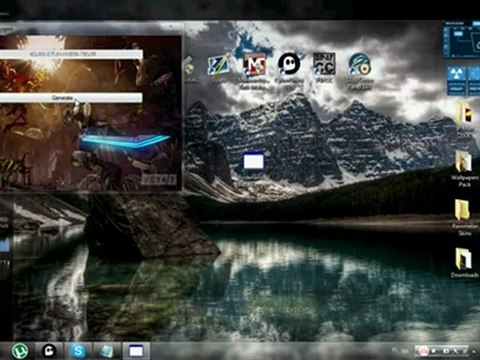This screenshot has width=480, height=360.
Task: Open the topmost desktop folder above Wallpapers Pack
Action: tap(464, 120)
